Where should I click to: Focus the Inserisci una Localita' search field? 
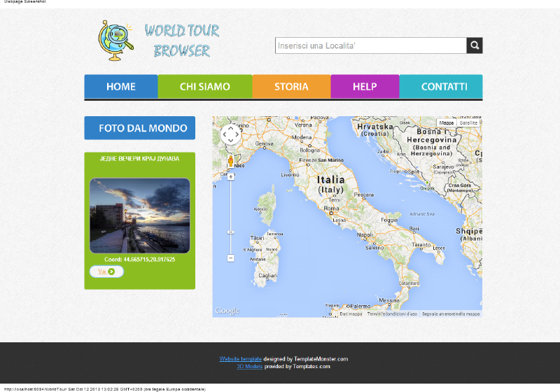point(371,45)
